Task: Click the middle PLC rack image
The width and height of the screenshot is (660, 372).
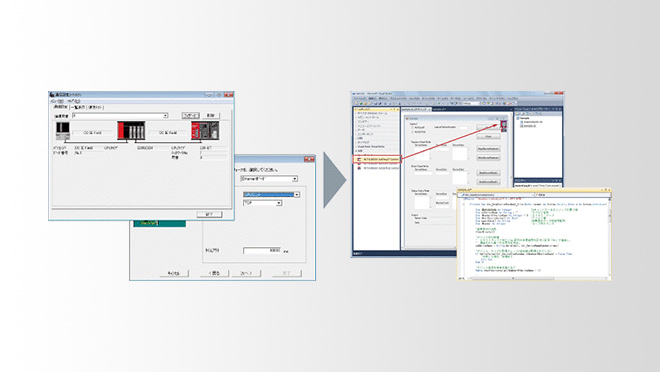Action: (x=131, y=130)
